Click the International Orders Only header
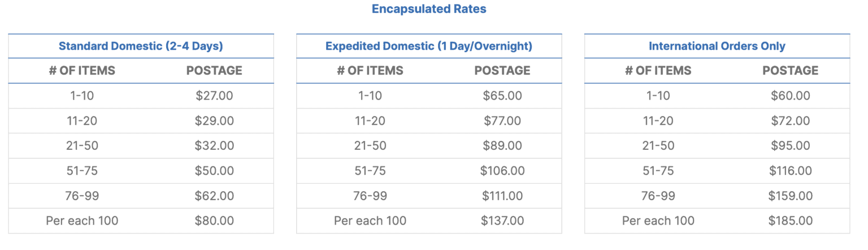Image resolution: width=868 pixels, height=250 pixels. click(717, 46)
